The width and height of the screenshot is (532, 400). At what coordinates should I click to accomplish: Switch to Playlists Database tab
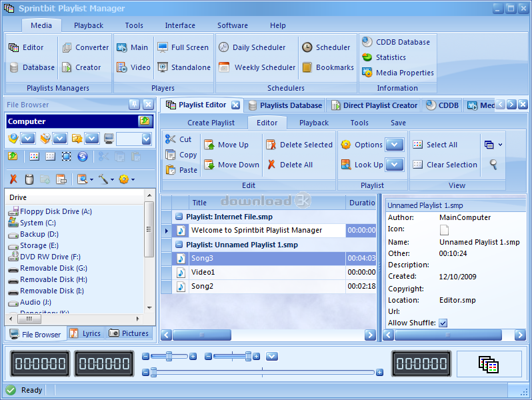pos(285,105)
